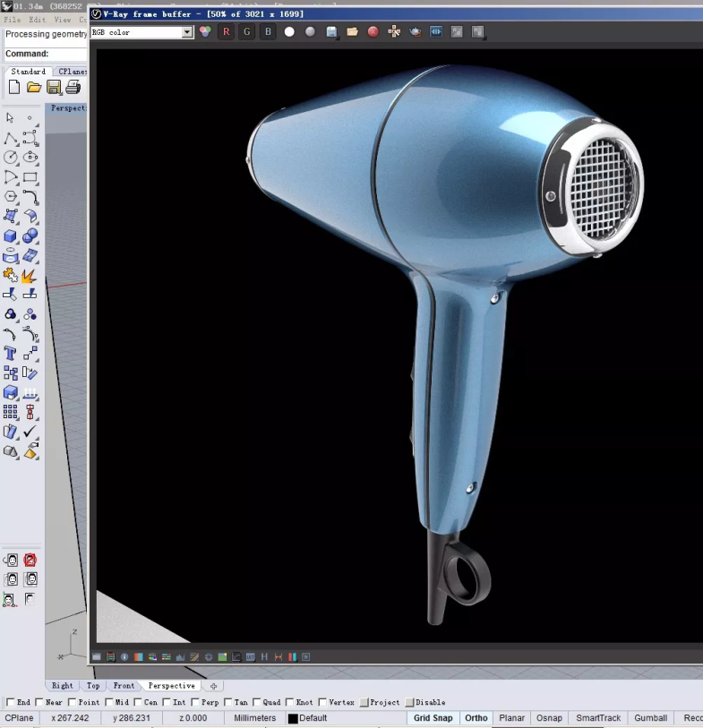
Task: Select the Rectangle drawing tool
Action: 30,177
